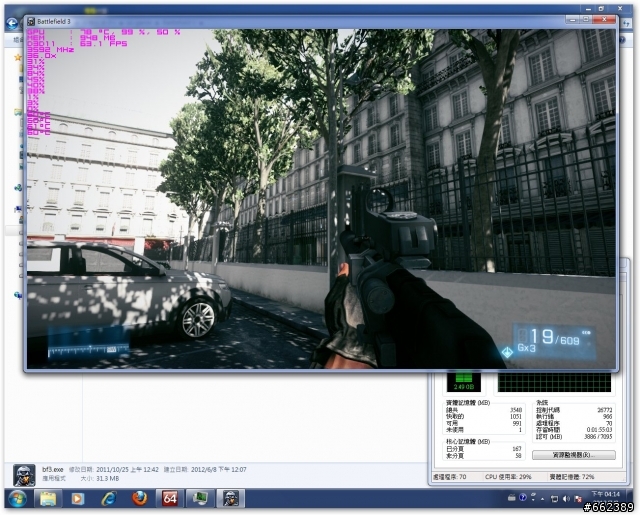Open the volume speaker tray icon
640x515 pixels.
[x=566, y=498]
